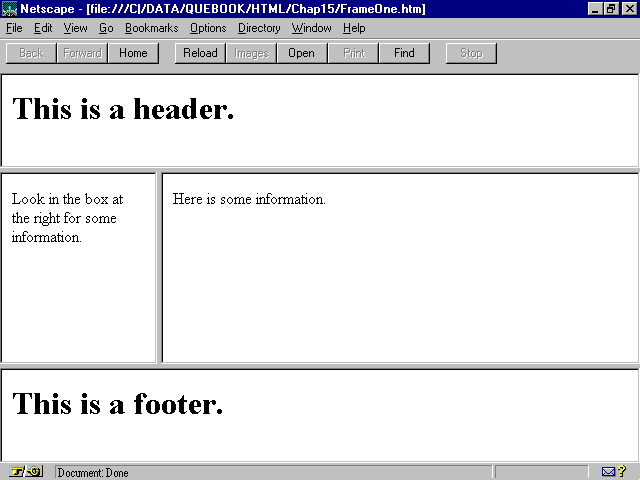
Task: Open the View menu
Action: 75,28
